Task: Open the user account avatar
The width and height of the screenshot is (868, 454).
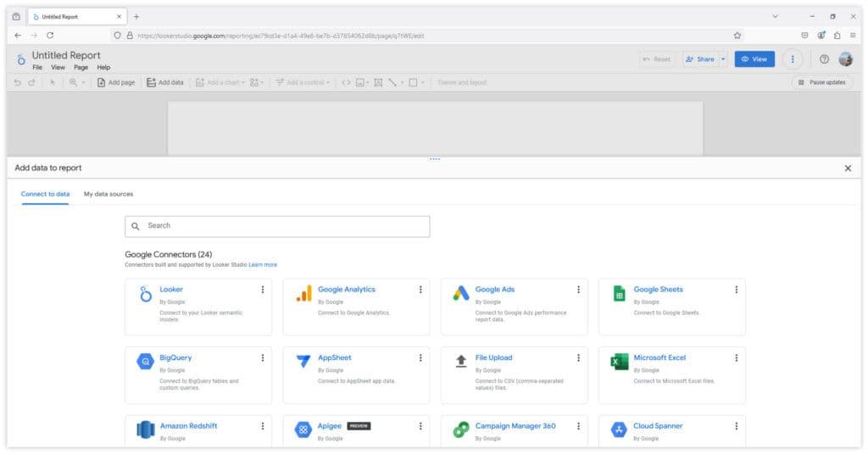Action: pos(845,59)
